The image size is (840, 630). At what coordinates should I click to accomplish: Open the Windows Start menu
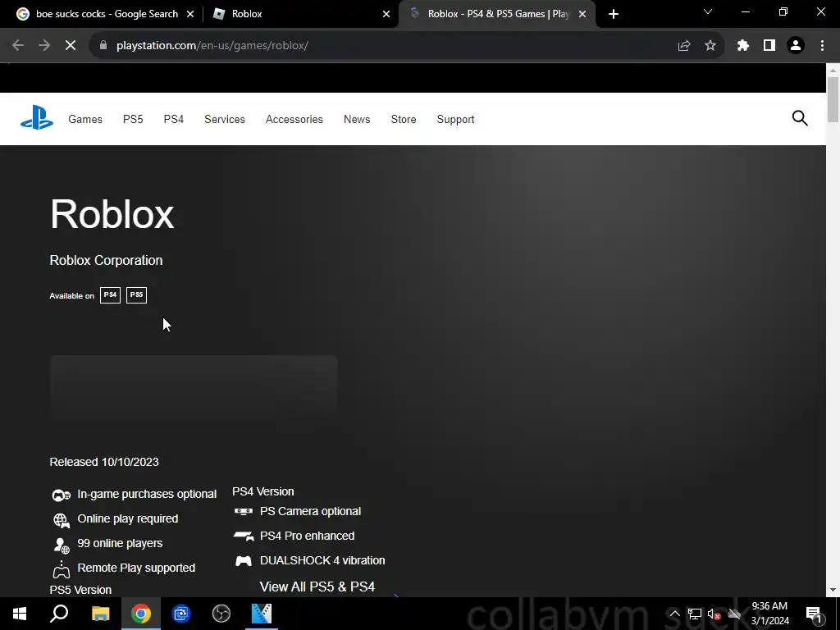tap(20, 614)
